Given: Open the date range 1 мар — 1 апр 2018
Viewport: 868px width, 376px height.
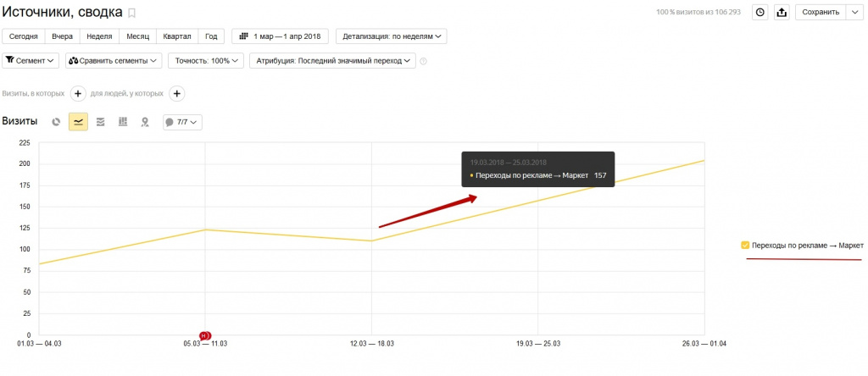Looking at the screenshot, I should (x=280, y=36).
